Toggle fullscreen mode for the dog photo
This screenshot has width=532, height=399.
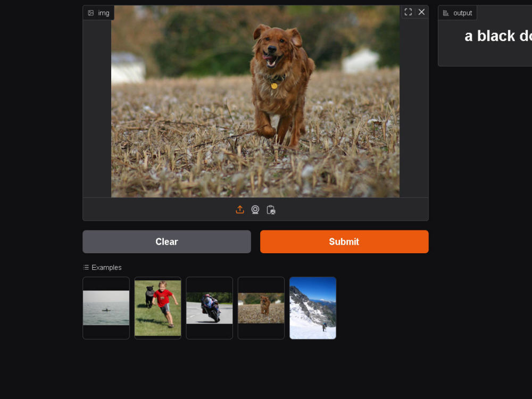pos(408,12)
